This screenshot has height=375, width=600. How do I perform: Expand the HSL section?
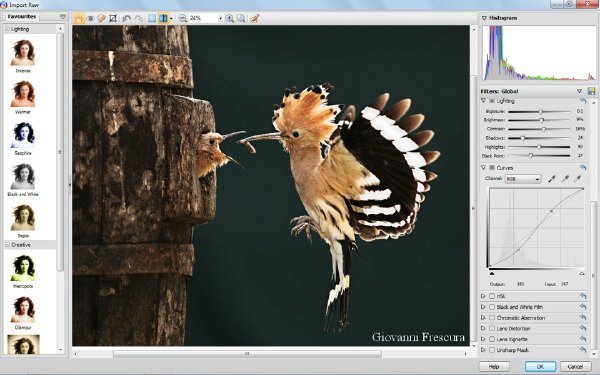[483, 296]
